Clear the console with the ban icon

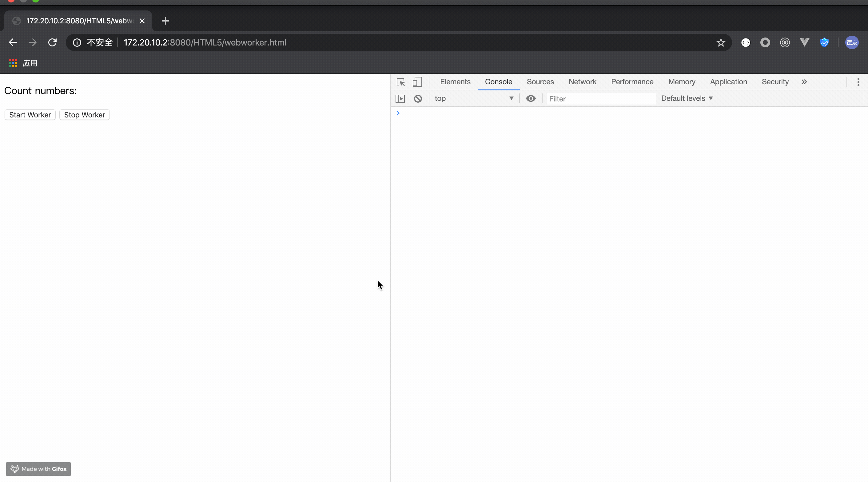pos(418,99)
